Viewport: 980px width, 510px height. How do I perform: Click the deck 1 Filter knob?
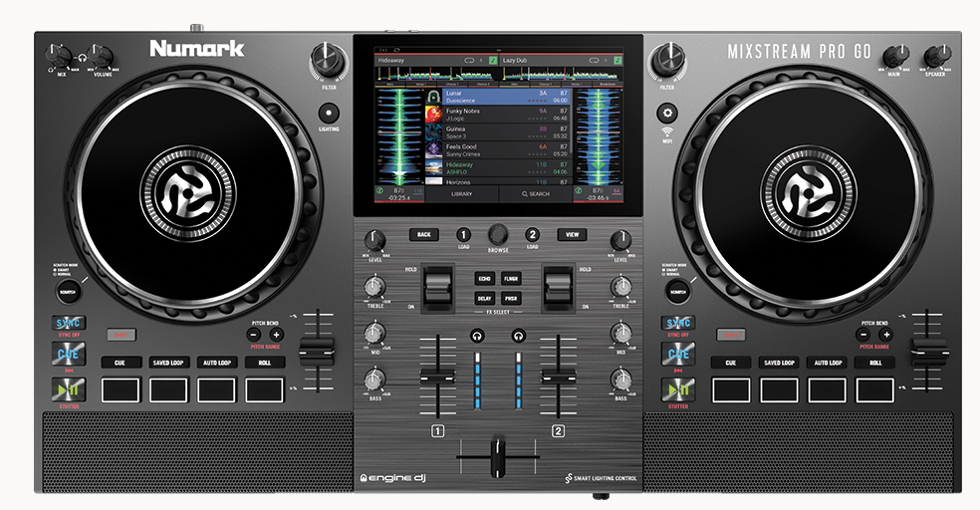(328, 61)
